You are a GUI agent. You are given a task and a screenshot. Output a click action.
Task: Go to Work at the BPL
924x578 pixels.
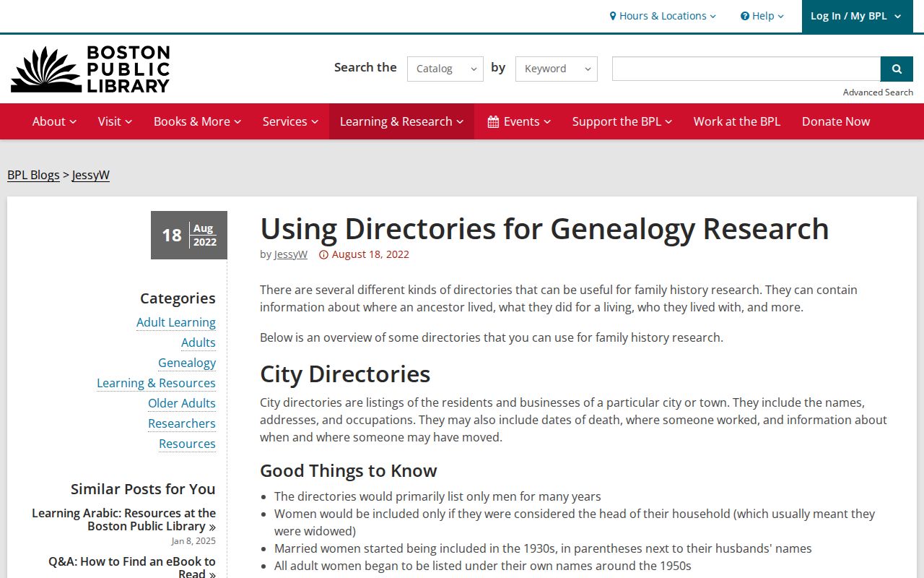pos(737,121)
